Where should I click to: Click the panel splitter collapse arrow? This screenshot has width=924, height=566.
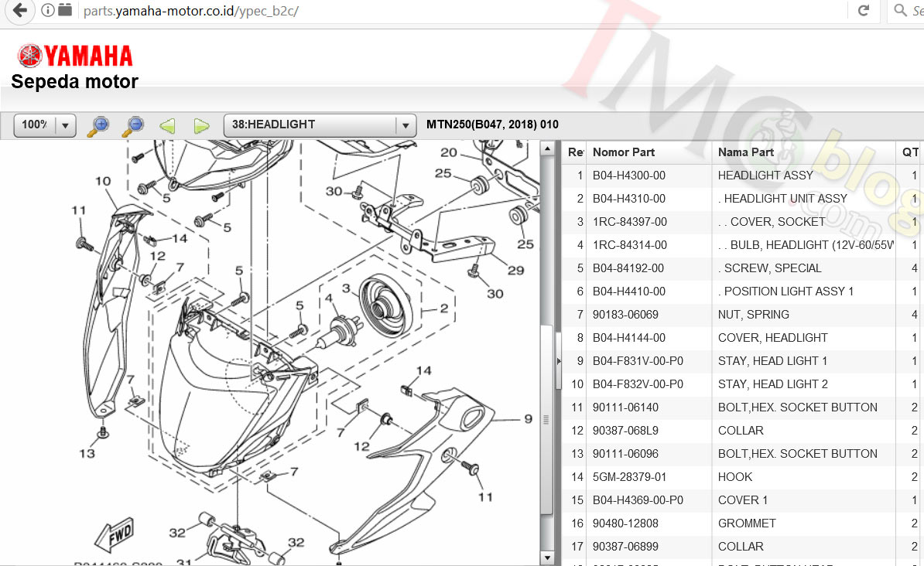(559, 361)
